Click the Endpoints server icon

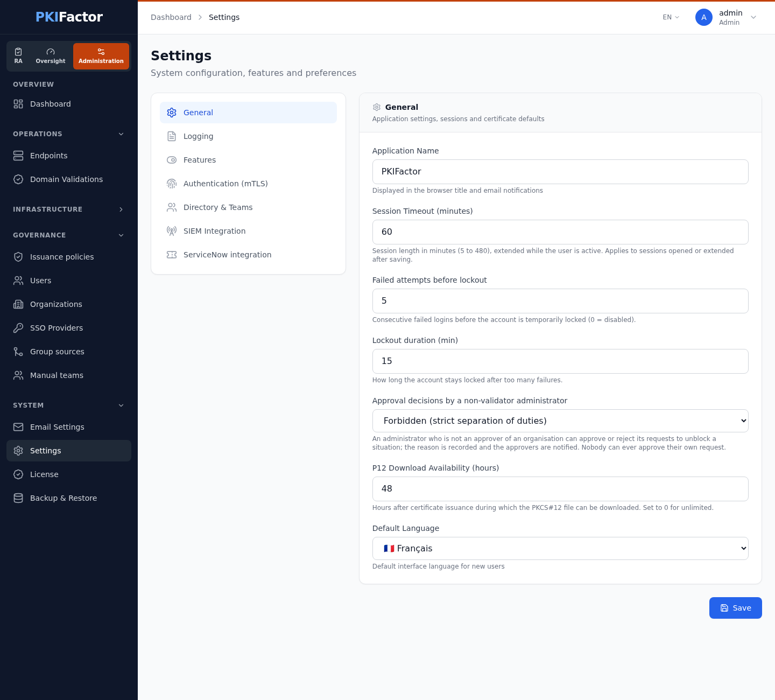point(18,156)
